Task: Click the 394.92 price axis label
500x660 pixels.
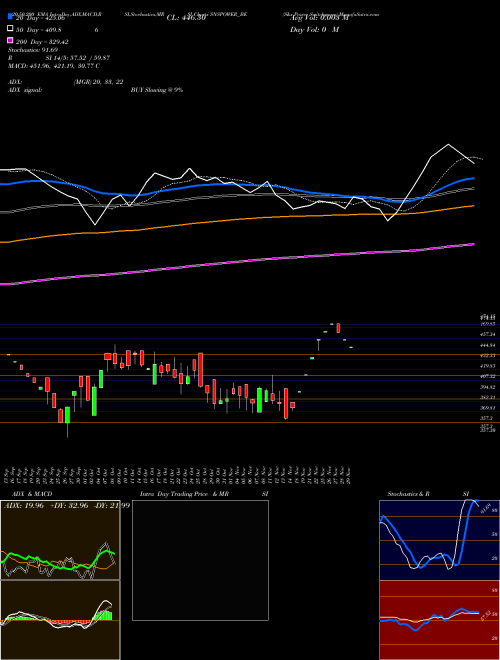Action: [489, 387]
